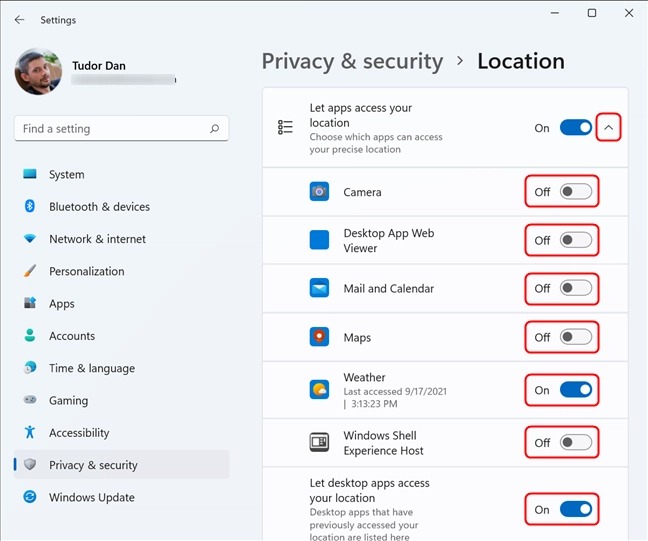Enable Windows Shell Experience Host location toggle
Screen dimensions: 648x541
pos(576,442)
